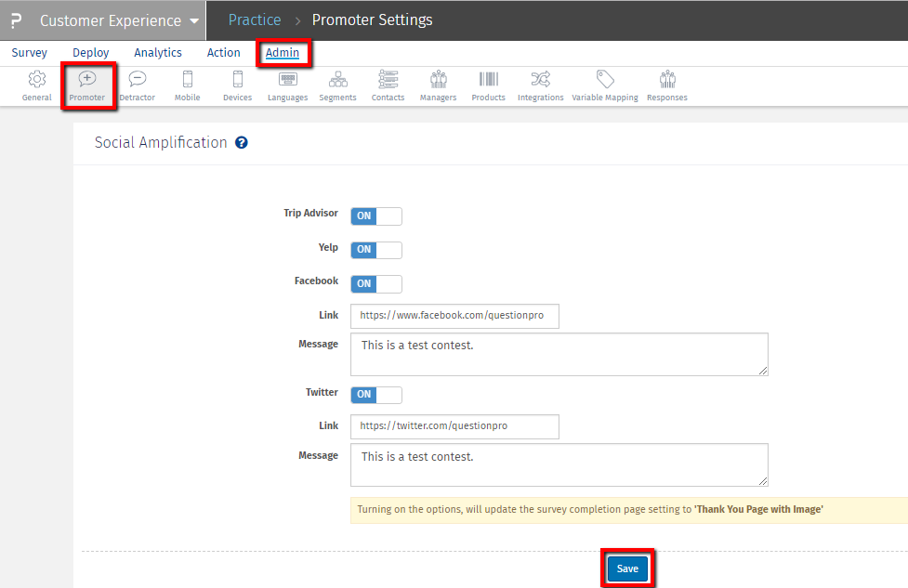Switch to the Deploy tab
The height and width of the screenshot is (588, 908).
[90, 53]
